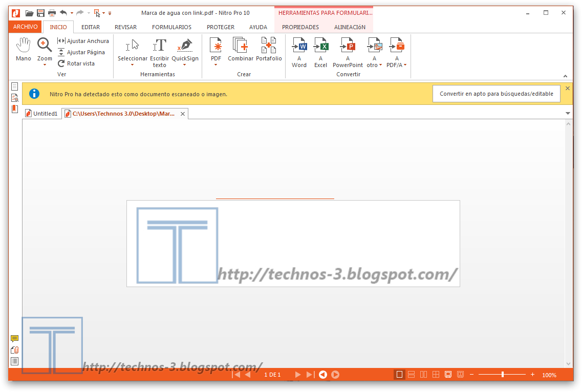Open the document tabs list dropdown

[x=568, y=113]
